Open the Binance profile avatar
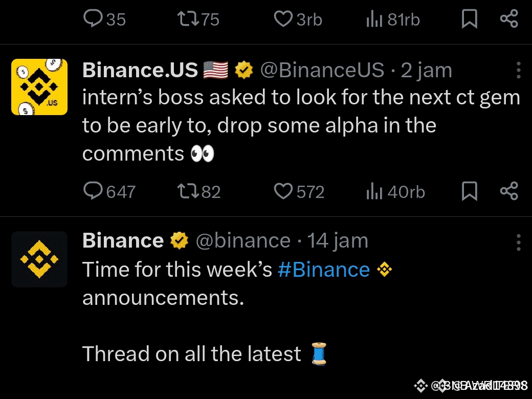Image resolution: width=532 pixels, height=399 pixels. [39, 259]
